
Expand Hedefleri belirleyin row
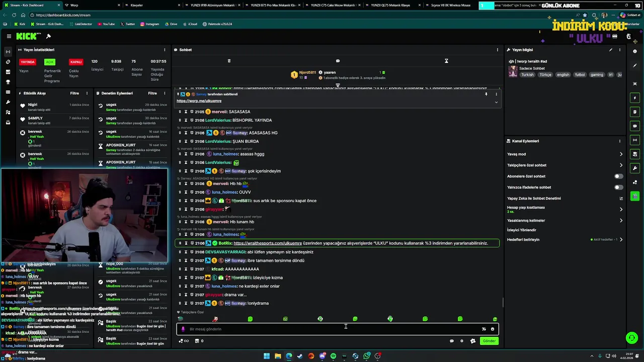point(621,239)
